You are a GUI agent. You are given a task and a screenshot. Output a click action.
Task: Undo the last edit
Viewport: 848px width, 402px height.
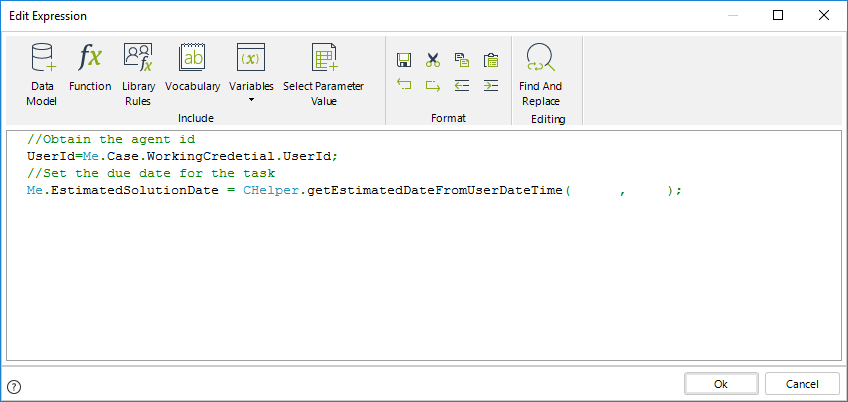[x=404, y=85]
